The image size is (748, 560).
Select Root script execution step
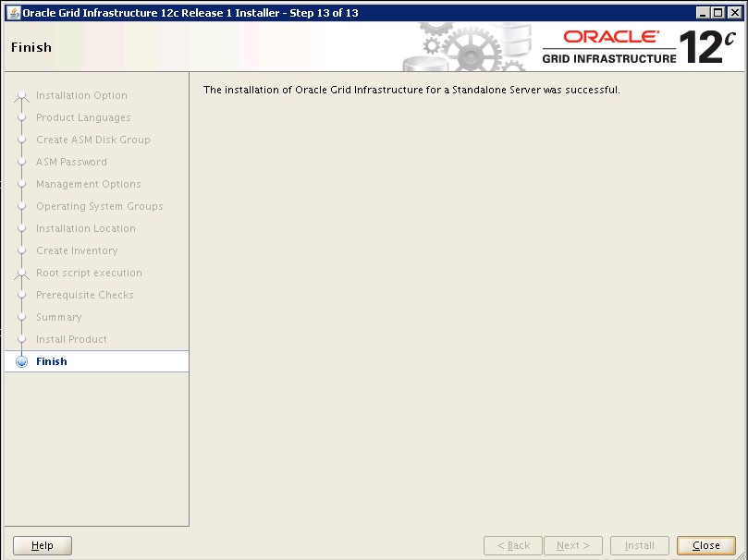pos(89,273)
